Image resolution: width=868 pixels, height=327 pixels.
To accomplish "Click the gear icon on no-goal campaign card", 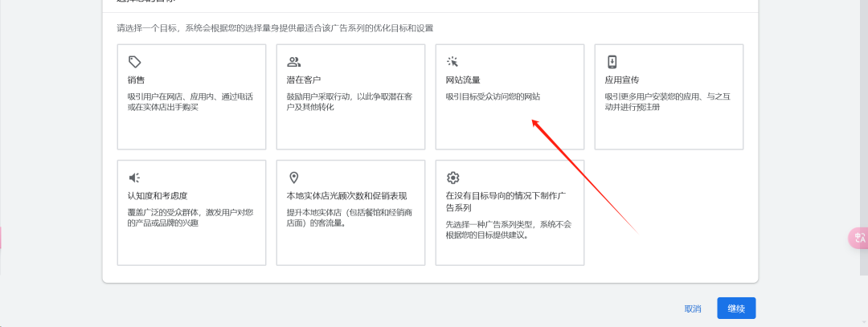I will click(x=452, y=178).
